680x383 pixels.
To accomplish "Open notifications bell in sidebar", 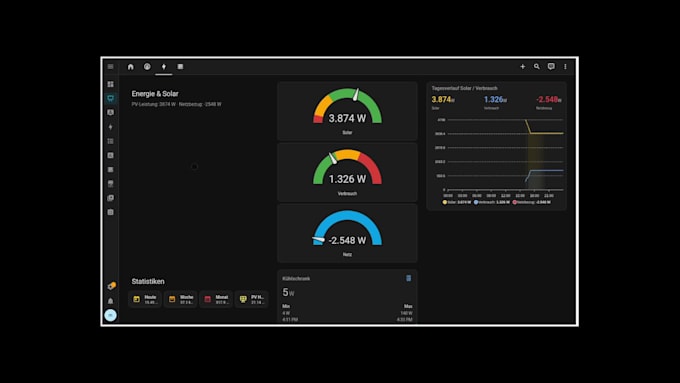I will pyautogui.click(x=111, y=301).
